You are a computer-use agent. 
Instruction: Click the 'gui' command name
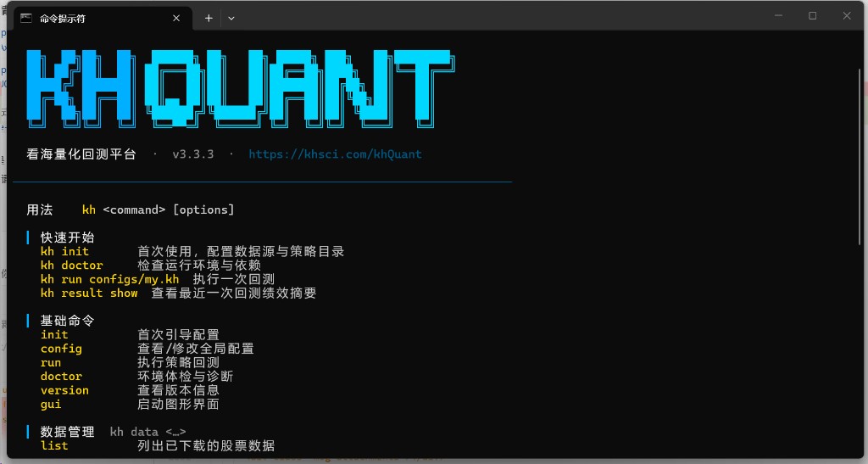[50, 405]
